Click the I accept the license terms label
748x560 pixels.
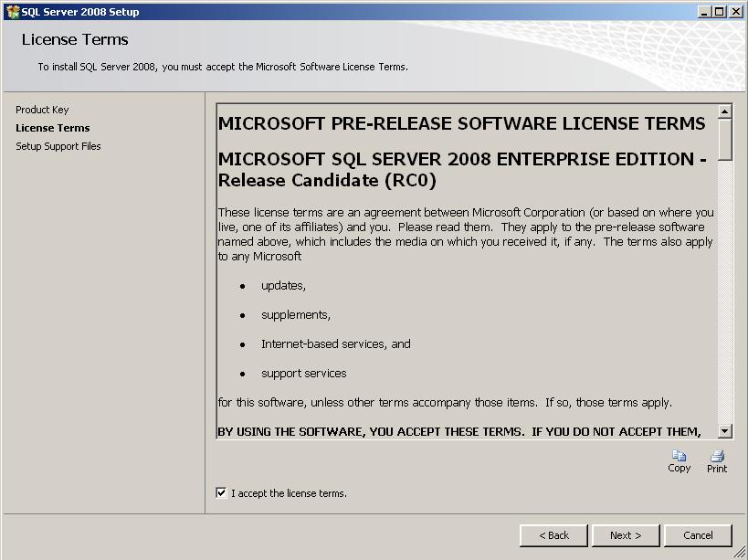coord(289,493)
